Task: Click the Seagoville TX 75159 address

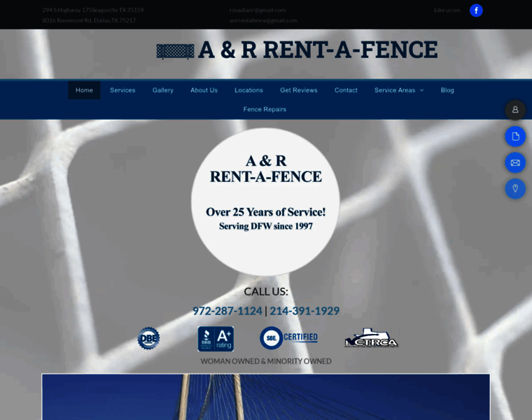Action: [x=93, y=10]
